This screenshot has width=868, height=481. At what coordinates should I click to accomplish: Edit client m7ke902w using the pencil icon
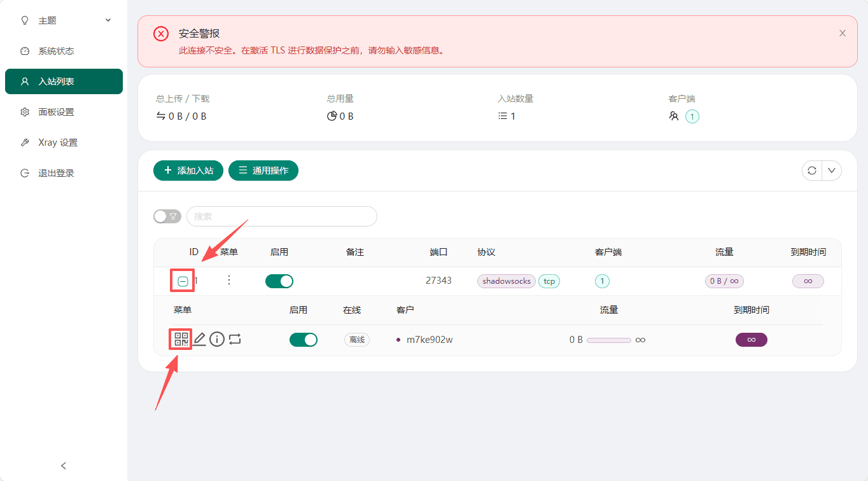click(x=199, y=339)
